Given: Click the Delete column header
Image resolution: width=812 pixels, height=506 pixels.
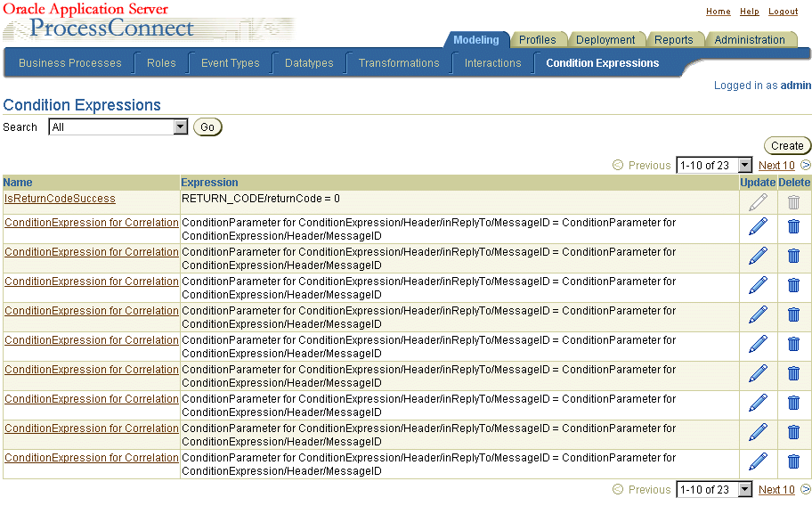Looking at the screenshot, I should [x=794, y=183].
